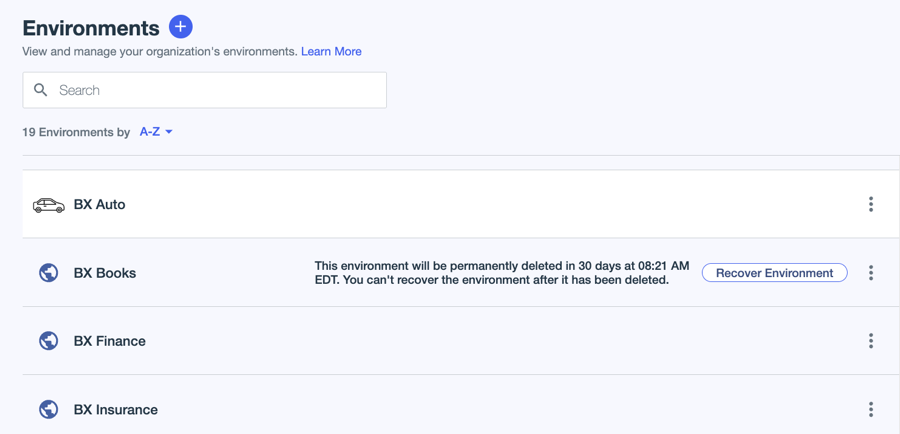
Task: Click the BX Books globe icon
Action: pyautogui.click(x=48, y=273)
